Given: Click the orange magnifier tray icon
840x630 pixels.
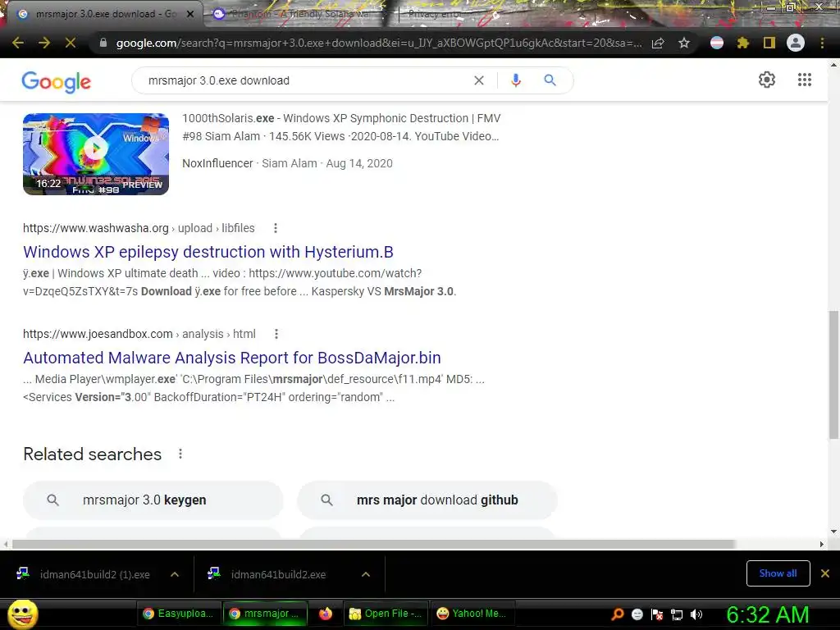Looking at the screenshot, I should [618, 614].
